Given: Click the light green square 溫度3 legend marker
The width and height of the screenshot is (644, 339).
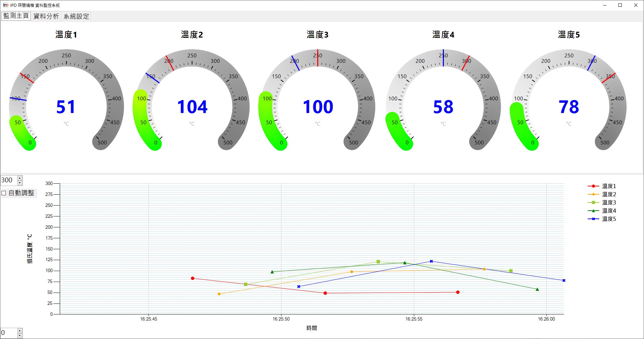Looking at the screenshot, I should pyautogui.click(x=593, y=202).
